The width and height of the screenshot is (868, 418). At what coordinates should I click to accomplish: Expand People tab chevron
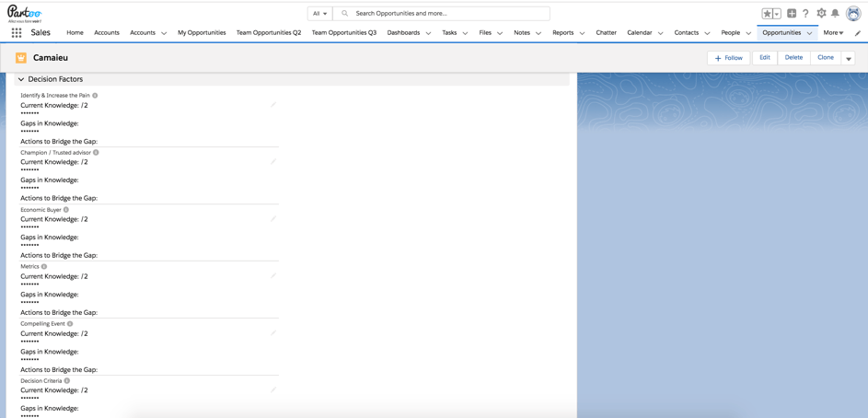point(748,33)
